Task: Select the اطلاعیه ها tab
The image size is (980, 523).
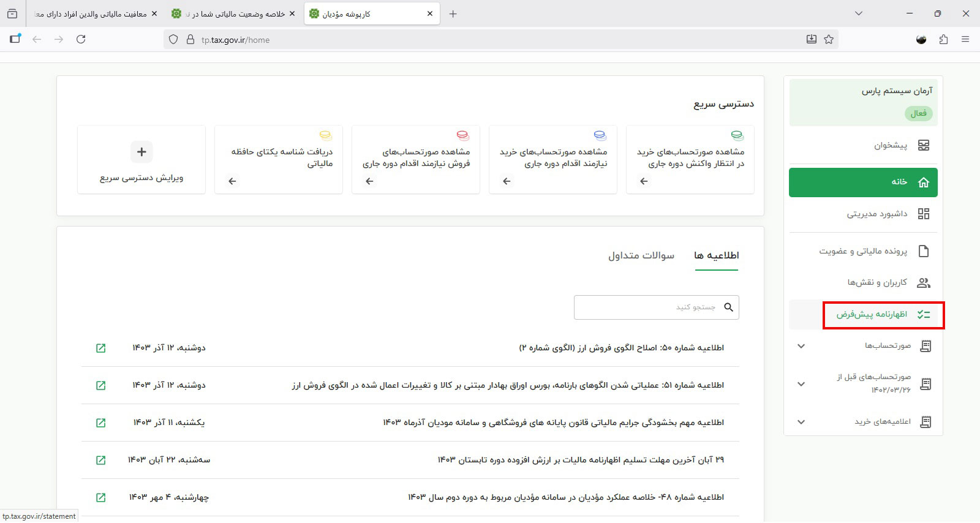Action: 716,255
